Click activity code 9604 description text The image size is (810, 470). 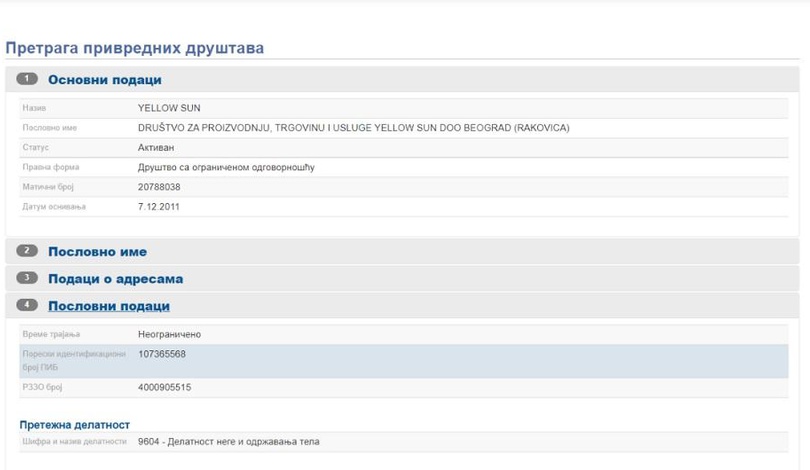click(x=228, y=442)
